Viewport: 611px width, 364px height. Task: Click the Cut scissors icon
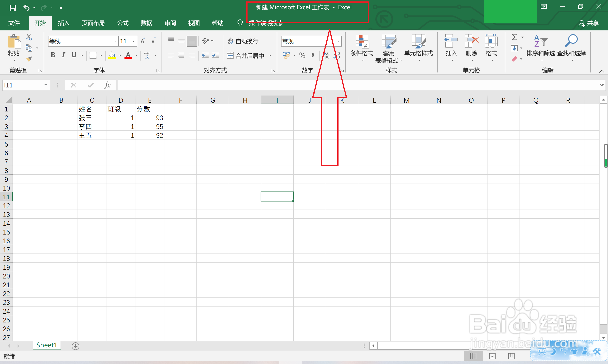click(29, 37)
